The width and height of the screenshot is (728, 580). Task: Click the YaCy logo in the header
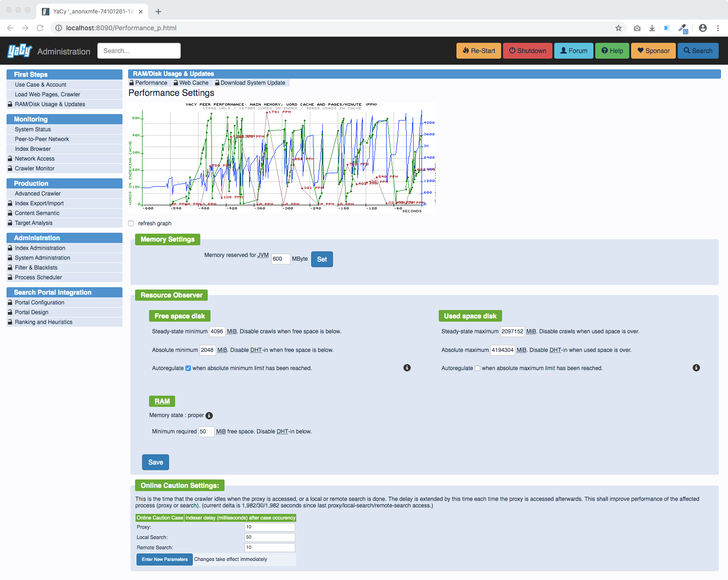(20, 50)
